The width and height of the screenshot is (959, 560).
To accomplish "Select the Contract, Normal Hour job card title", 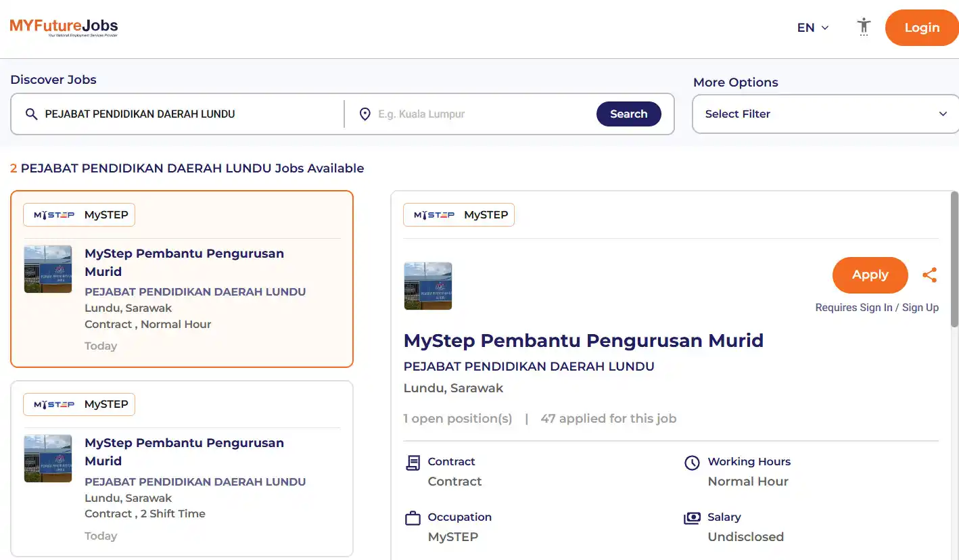I will (184, 262).
